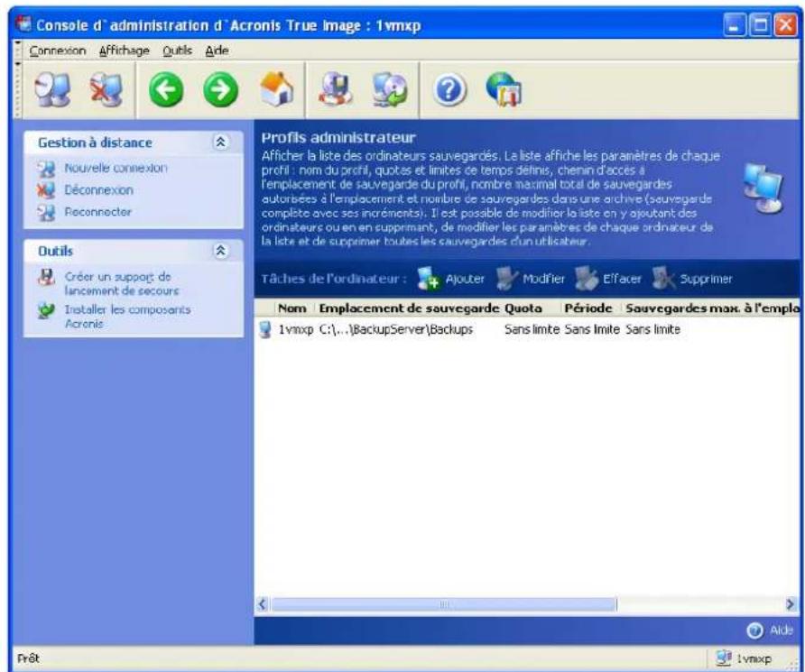Click the install Acronis components toolbar icon
Image resolution: width=805 pixels, height=672 pixels.
(390, 90)
